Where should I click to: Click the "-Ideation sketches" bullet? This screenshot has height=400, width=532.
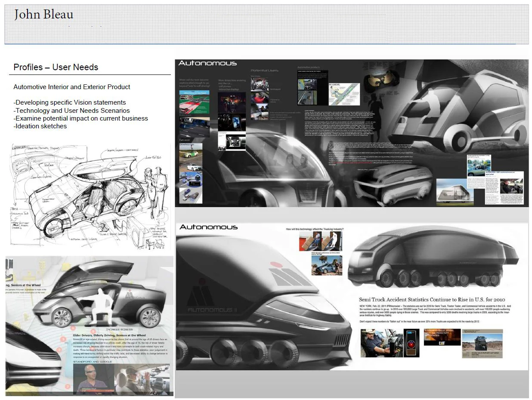[40, 126]
